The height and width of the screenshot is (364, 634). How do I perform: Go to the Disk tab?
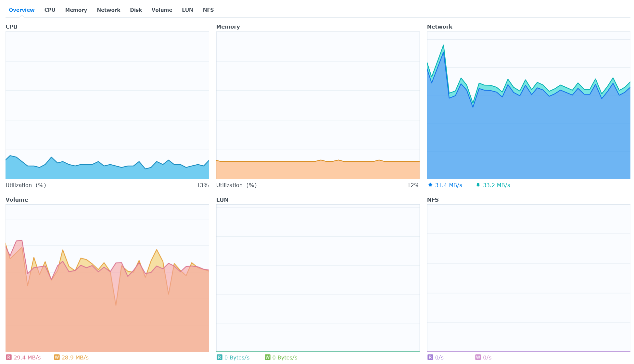click(x=136, y=10)
